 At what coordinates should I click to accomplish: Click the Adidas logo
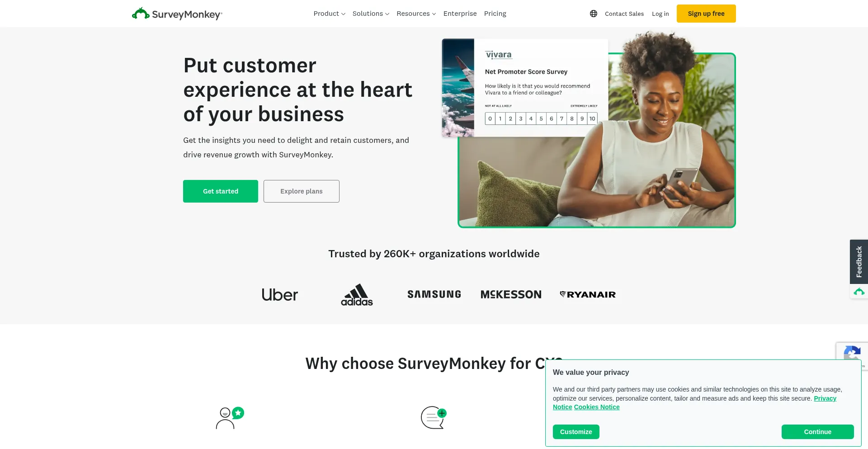click(357, 295)
